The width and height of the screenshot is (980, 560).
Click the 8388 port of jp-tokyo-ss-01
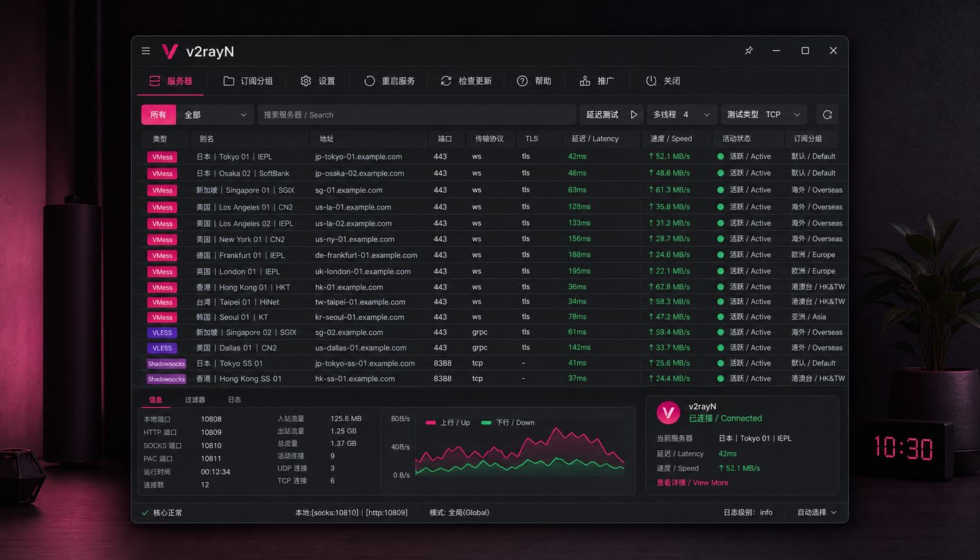click(442, 364)
